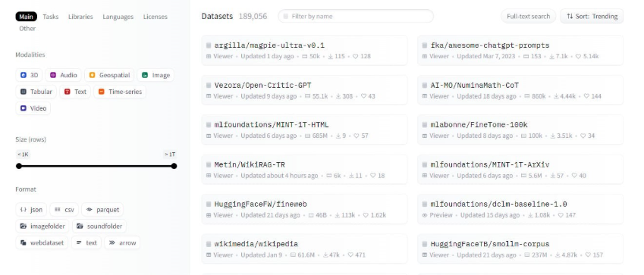The height and width of the screenshot is (275, 644).
Task: Click the Preview eye icon on dclm-baseline-1.0
Action: 425,215
